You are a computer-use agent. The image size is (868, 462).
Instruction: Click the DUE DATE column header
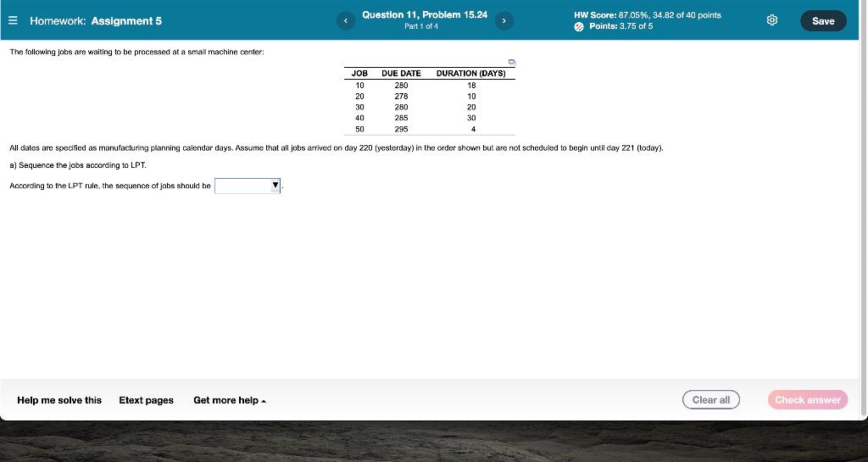[401, 73]
